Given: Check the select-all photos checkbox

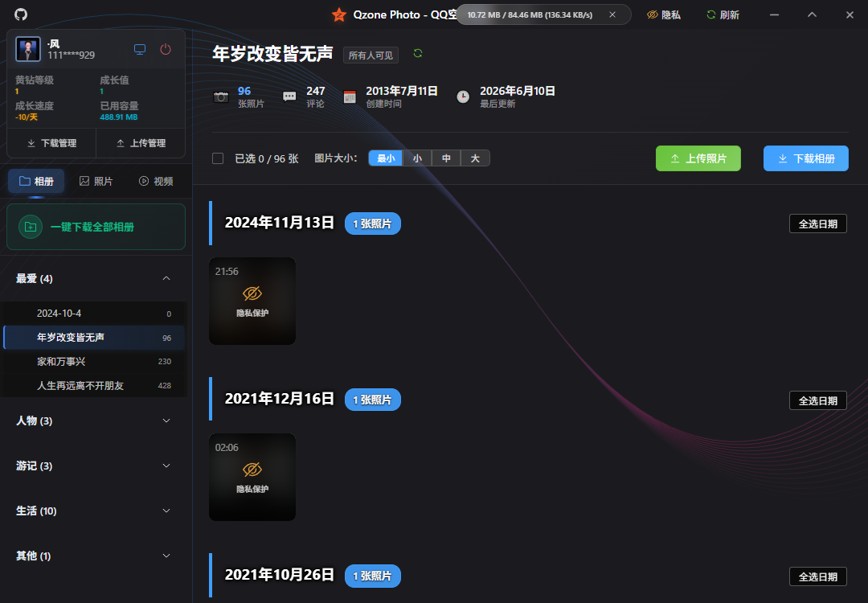Looking at the screenshot, I should click(x=218, y=159).
